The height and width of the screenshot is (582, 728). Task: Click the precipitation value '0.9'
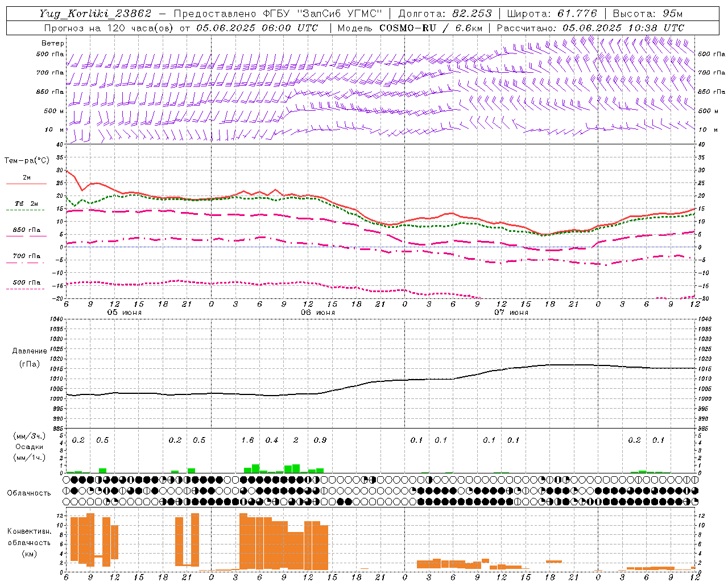pyautogui.click(x=320, y=440)
